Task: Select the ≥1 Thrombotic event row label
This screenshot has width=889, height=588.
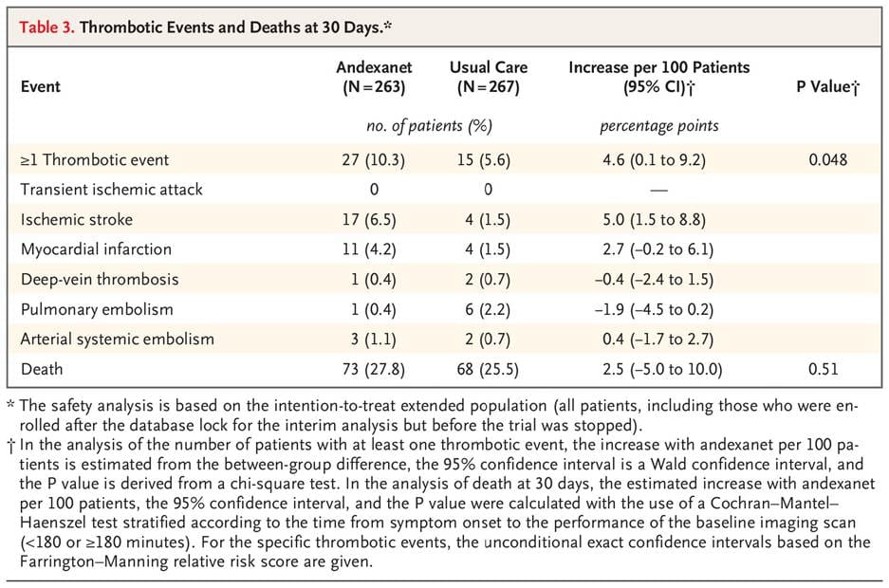Action: point(95,159)
